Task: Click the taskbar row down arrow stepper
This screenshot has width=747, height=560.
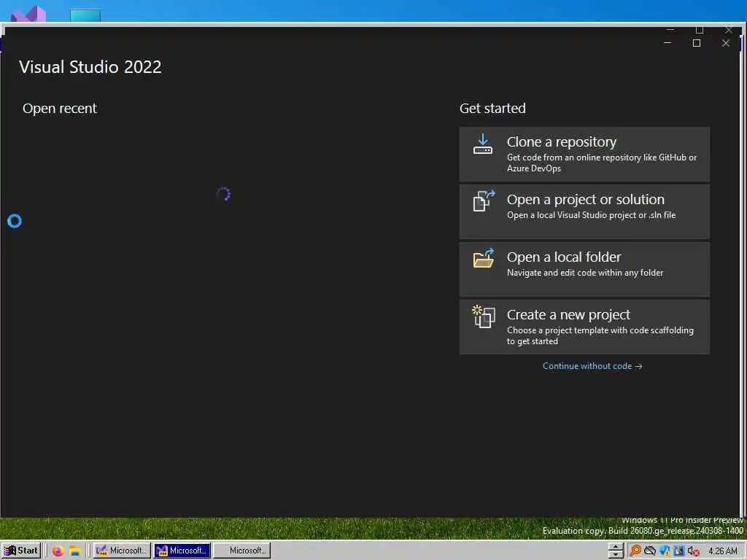Action: [616, 555]
